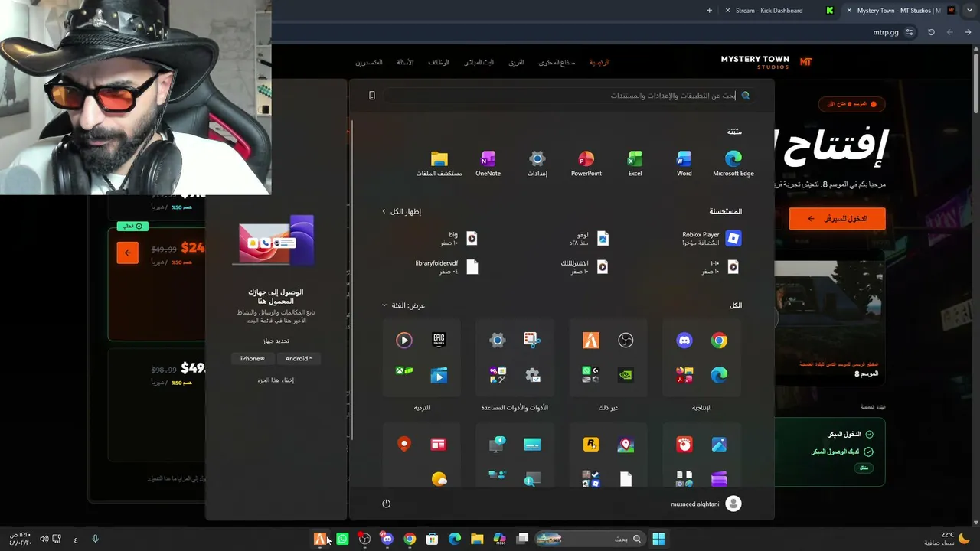Open Discord in الإنتاجية category
This screenshot has width=980, height=551.
click(684, 341)
